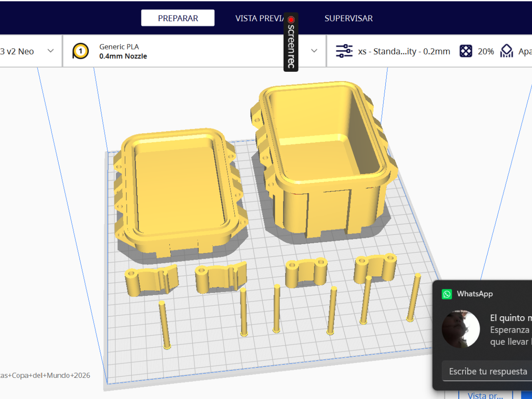Open print settings via the sliders icon

(x=344, y=51)
